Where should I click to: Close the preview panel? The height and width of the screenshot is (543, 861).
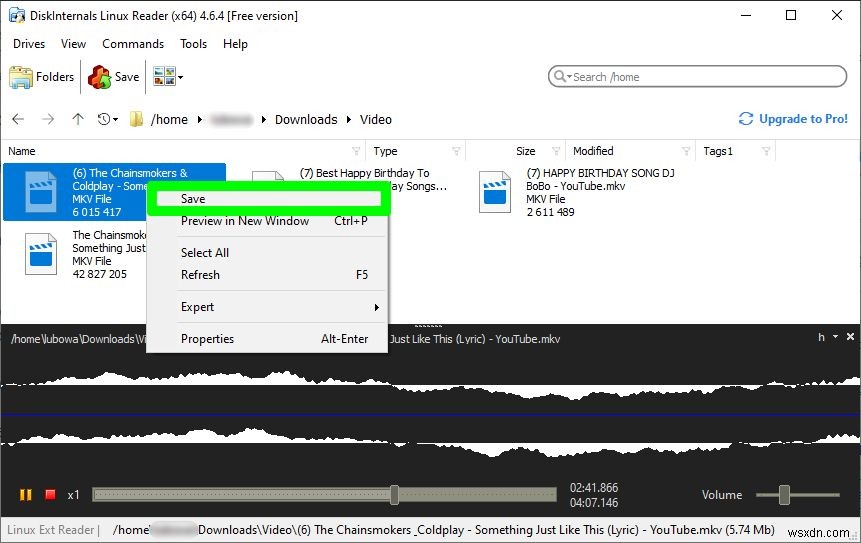click(850, 337)
